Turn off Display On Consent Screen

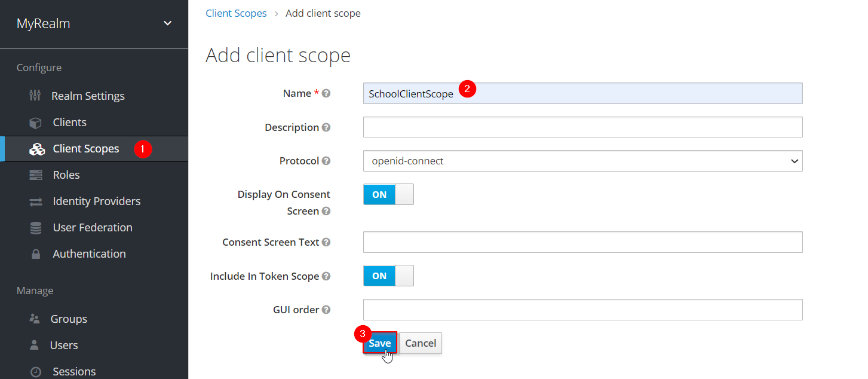tap(388, 194)
